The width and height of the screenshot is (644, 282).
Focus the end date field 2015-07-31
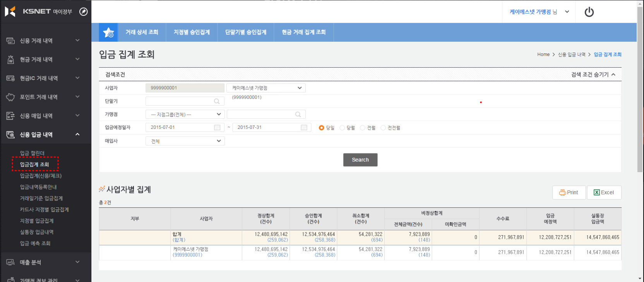click(272, 127)
